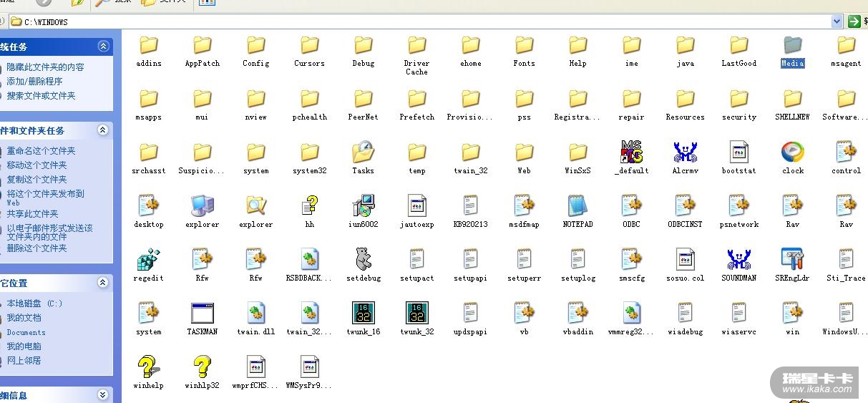Click the clock media file icon

click(x=792, y=152)
